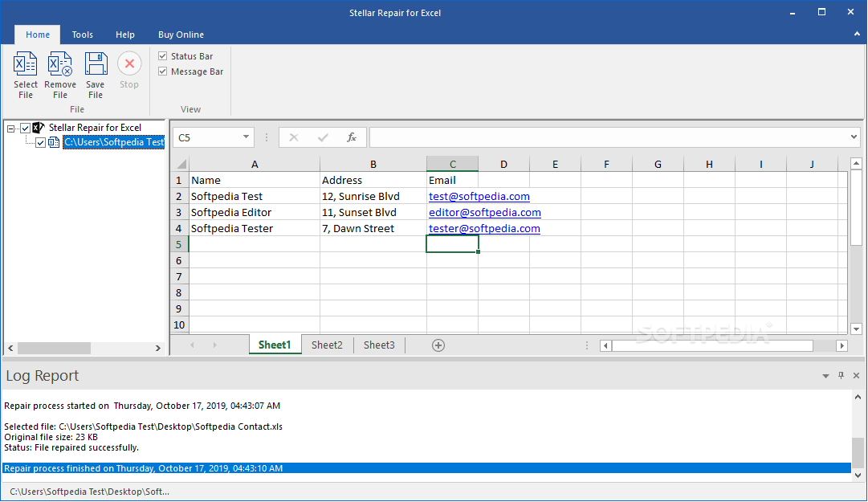Open the Buy Online tab

(x=181, y=35)
